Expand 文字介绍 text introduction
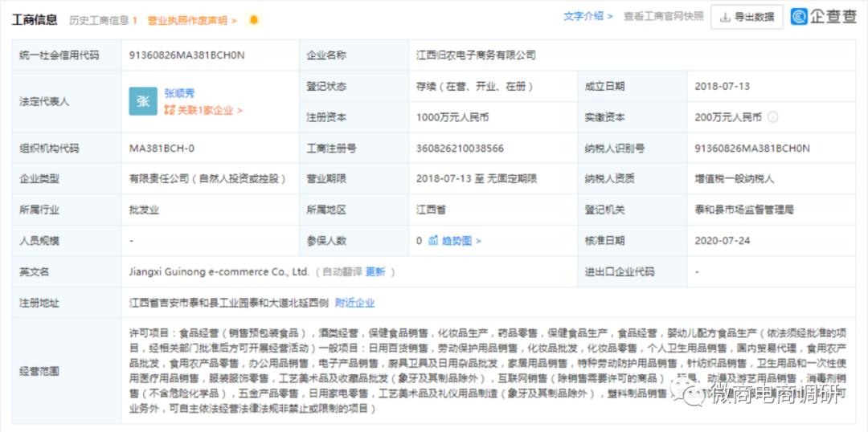The image size is (868, 432). point(588,16)
